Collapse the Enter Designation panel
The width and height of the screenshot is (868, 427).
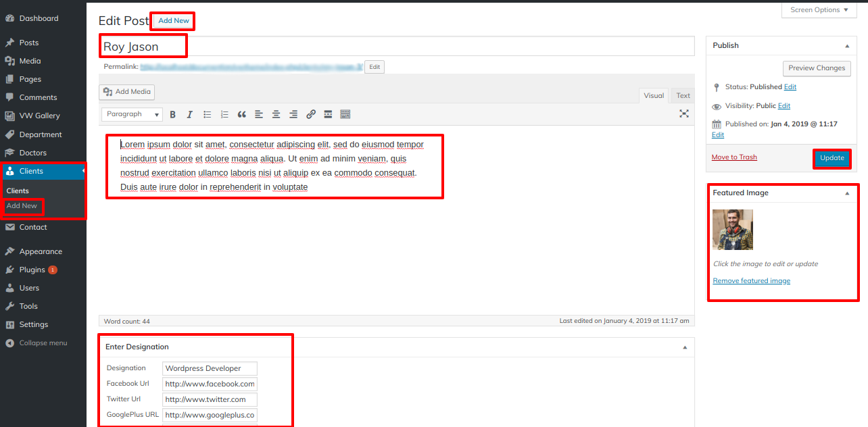click(x=685, y=347)
